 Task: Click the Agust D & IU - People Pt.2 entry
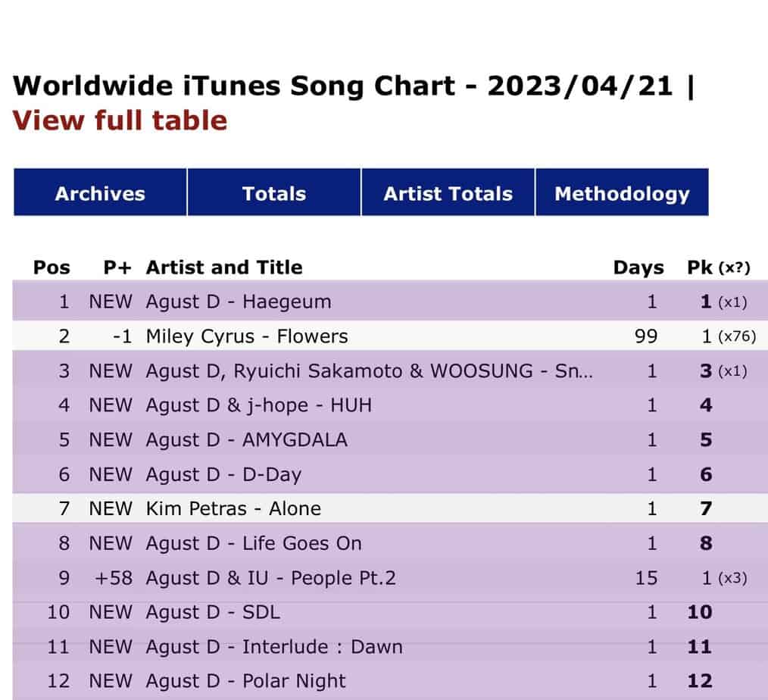pyautogui.click(x=270, y=578)
